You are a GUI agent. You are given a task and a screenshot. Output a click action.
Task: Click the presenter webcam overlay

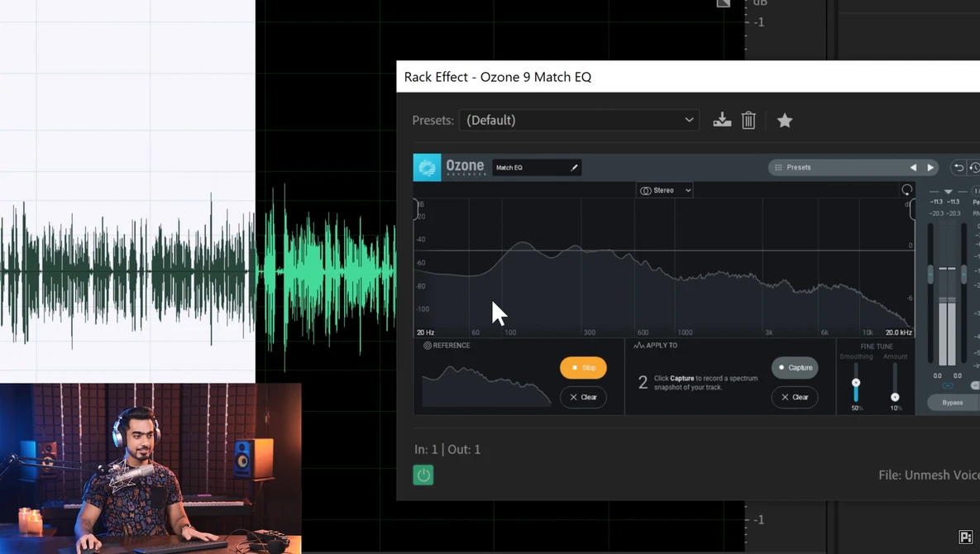coord(151,469)
